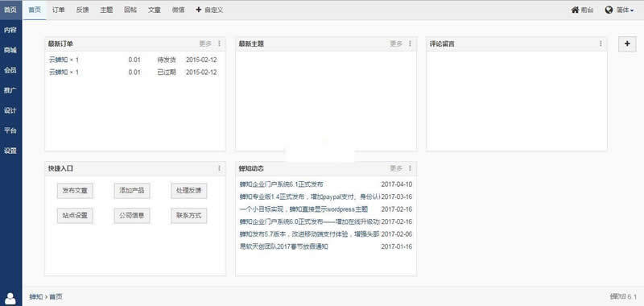
Task: Open options menu of 蝉知动态 panel
Action: pyautogui.click(x=410, y=168)
